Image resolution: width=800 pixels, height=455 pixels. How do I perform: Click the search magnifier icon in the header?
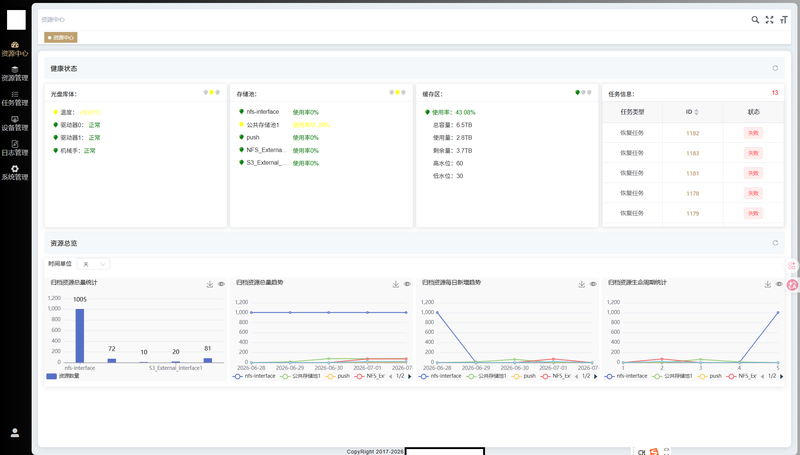(755, 19)
